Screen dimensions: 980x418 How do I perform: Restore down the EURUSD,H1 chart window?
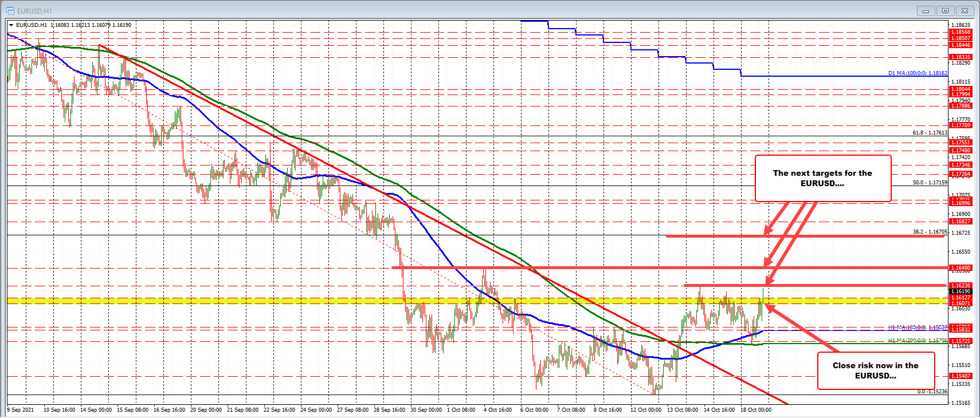pyautogui.click(x=945, y=11)
